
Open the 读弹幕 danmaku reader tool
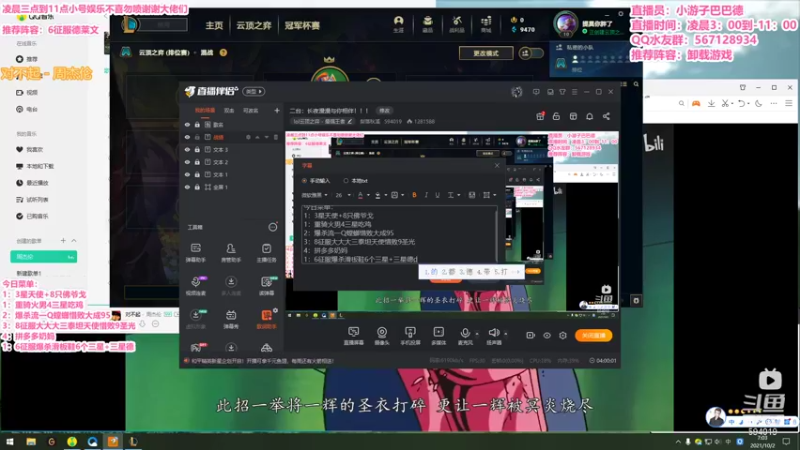click(266, 286)
